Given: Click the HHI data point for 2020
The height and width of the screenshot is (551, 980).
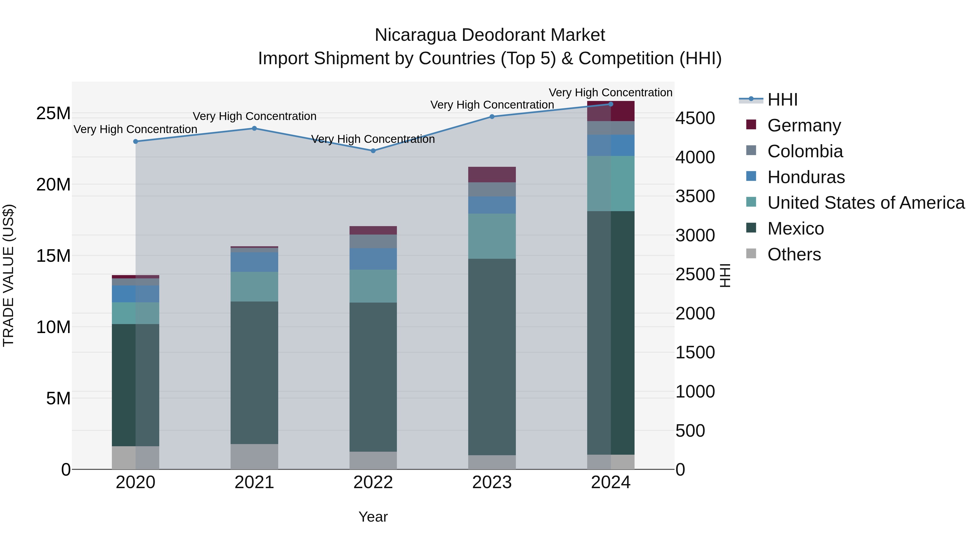Looking at the screenshot, I should tap(136, 141).
